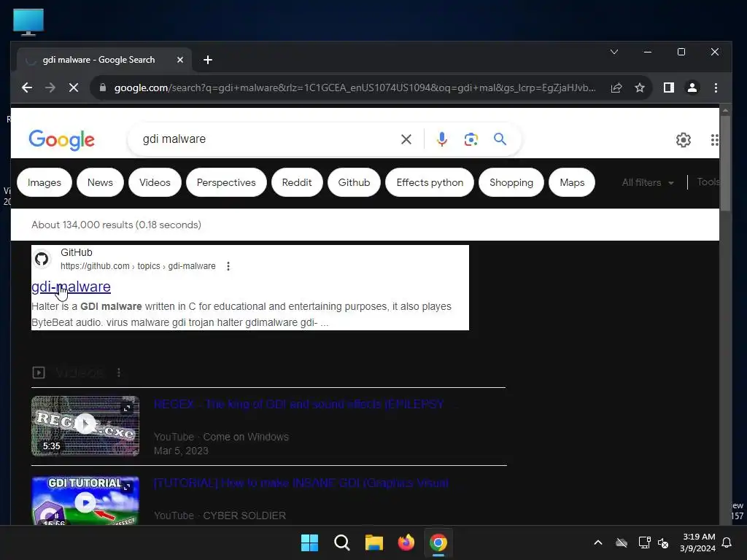Open taskbar Search
Viewport: 747px width, 560px height.
click(341, 542)
